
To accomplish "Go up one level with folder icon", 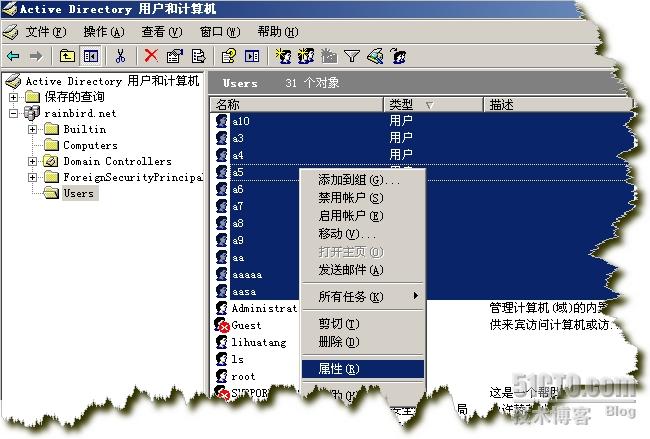I will pos(67,56).
